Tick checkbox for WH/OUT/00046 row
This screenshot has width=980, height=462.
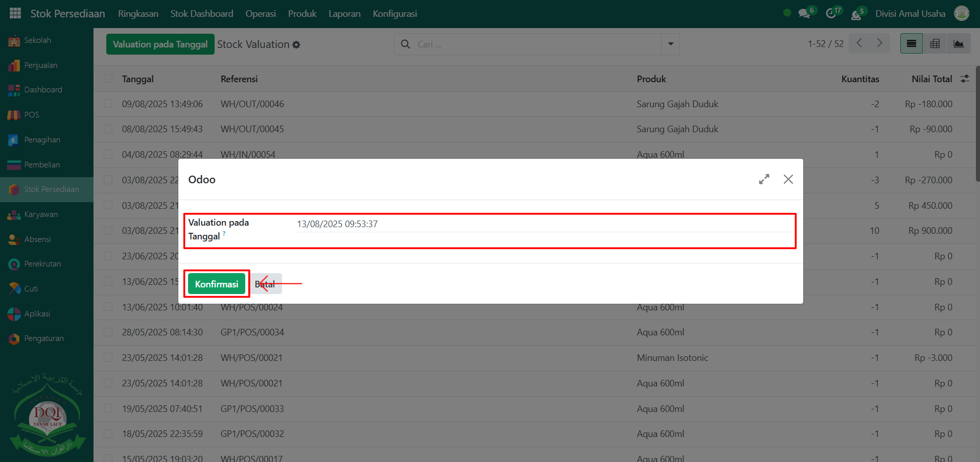click(108, 104)
